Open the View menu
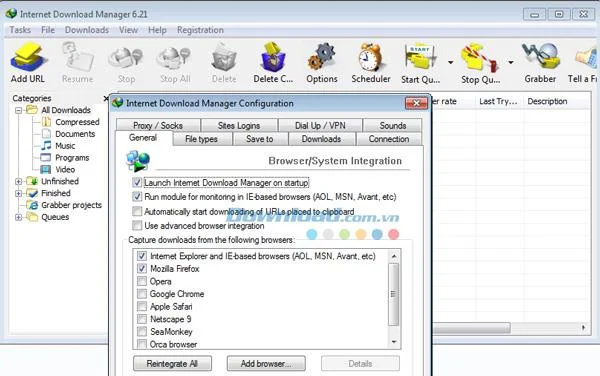 click(128, 30)
